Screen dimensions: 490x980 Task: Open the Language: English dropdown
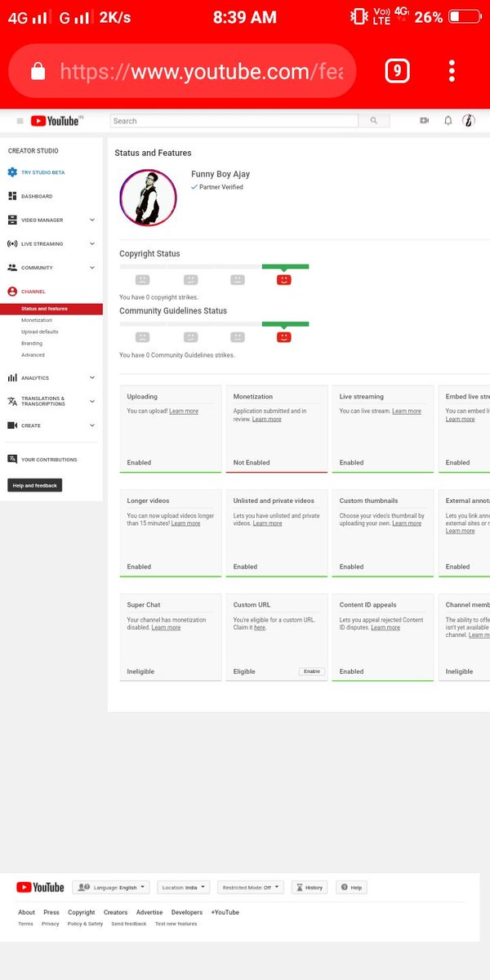[x=111, y=887]
